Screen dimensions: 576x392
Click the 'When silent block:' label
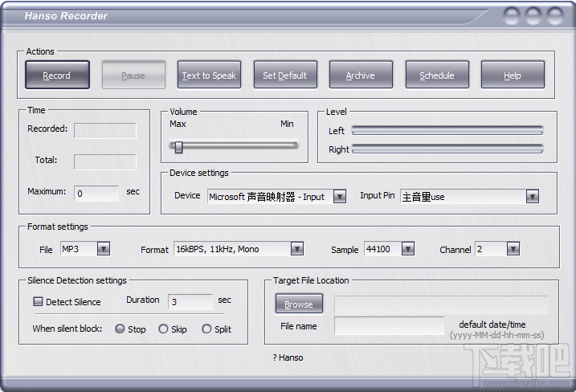67,329
